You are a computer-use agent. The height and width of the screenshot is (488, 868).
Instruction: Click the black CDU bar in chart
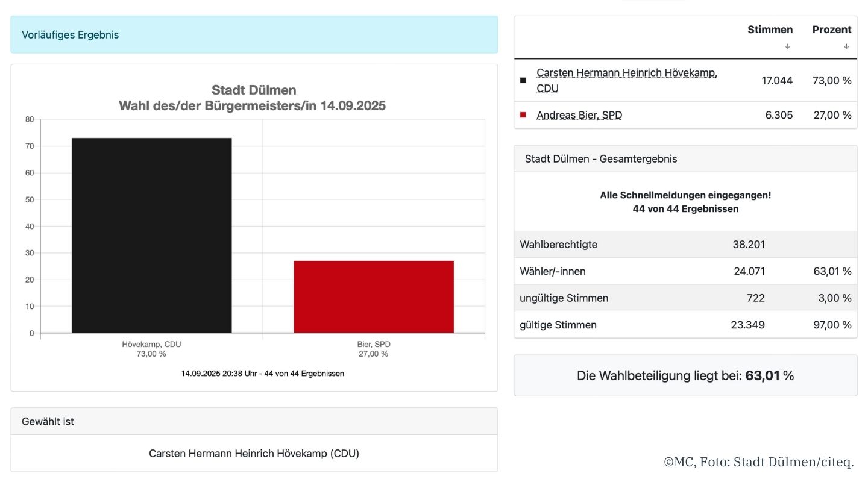(151, 235)
